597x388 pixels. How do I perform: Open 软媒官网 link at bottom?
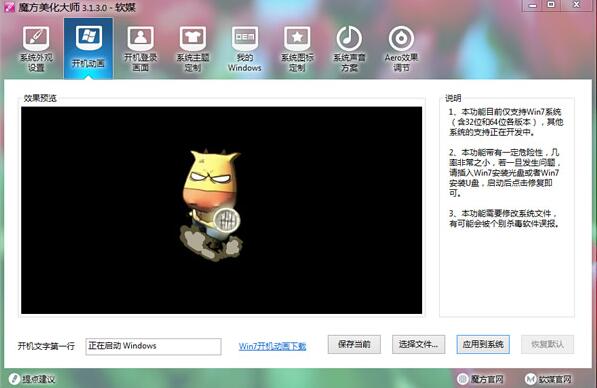pyautogui.click(x=548, y=379)
